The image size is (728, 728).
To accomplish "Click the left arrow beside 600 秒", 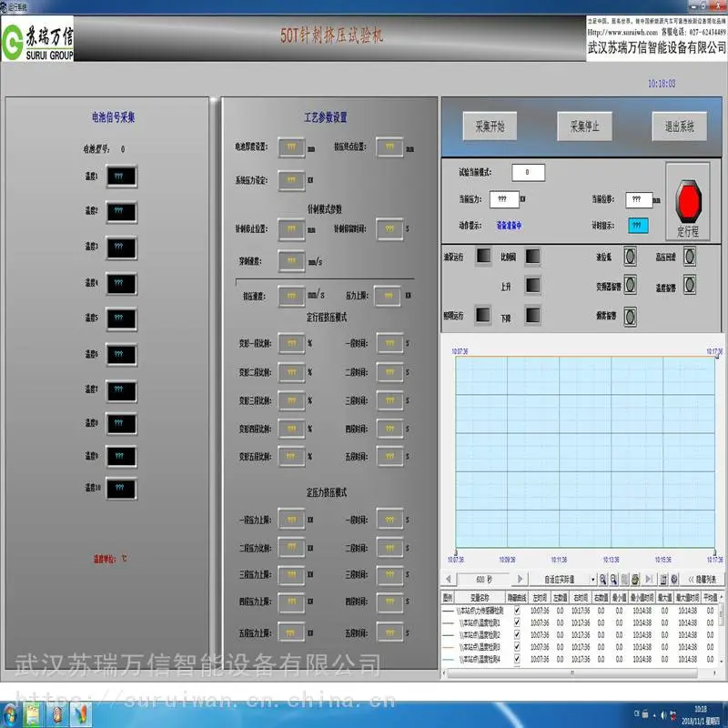I will (x=448, y=579).
